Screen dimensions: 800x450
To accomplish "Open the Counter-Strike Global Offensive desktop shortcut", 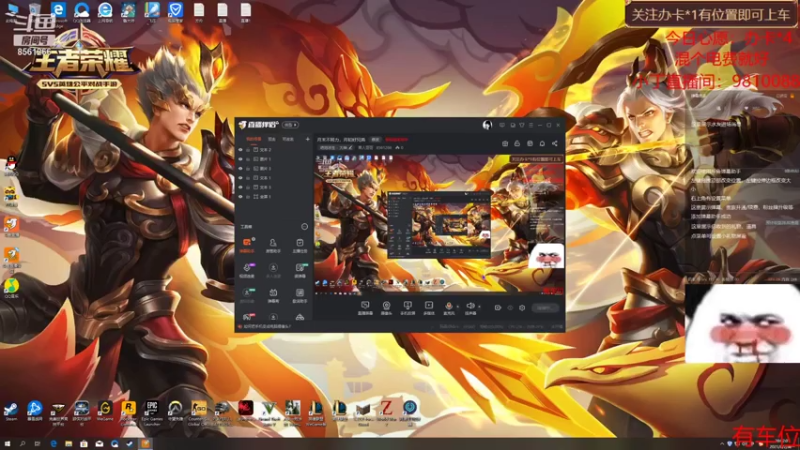I will click(199, 412).
